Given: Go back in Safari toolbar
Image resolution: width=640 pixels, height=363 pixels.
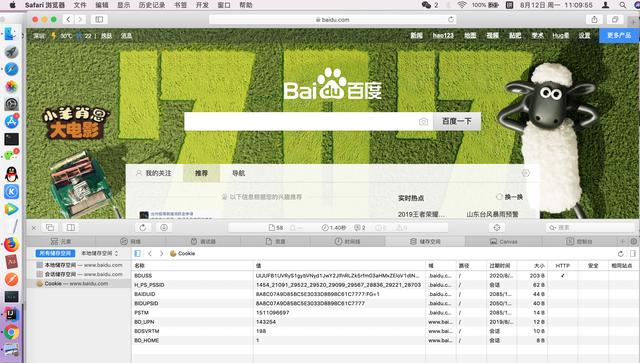Looking at the screenshot, I should [x=69, y=19].
